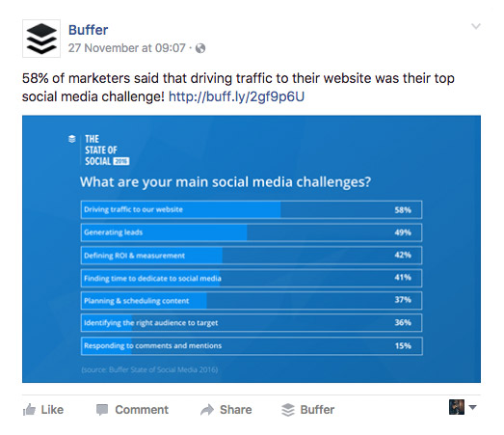Click the Driving traffic to our website bar
The image size is (504, 435).
[x=252, y=209]
